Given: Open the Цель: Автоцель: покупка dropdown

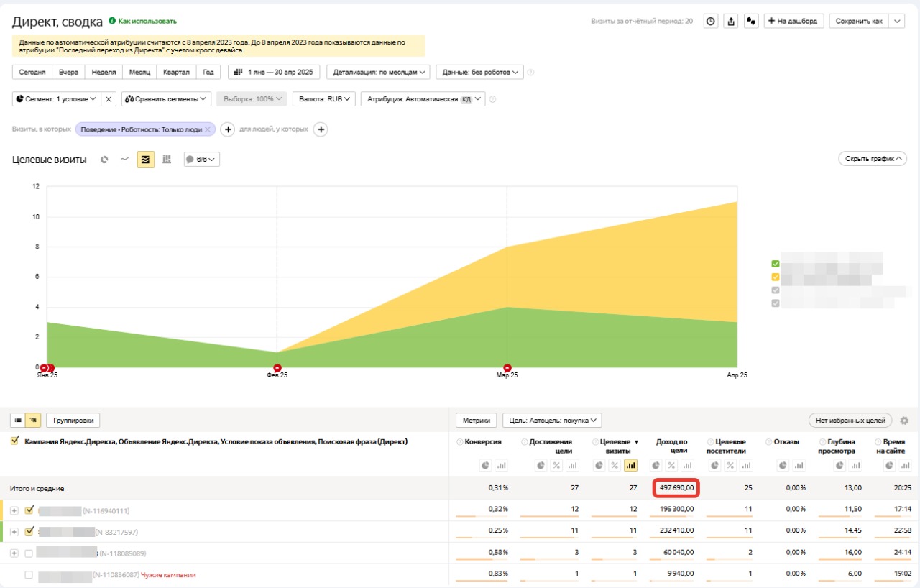Looking at the screenshot, I should tap(551, 421).
